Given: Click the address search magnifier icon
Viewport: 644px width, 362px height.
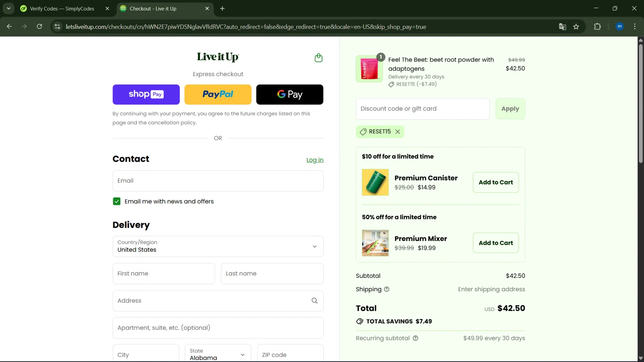Looking at the screenshot, I should (x=315, y=301).
